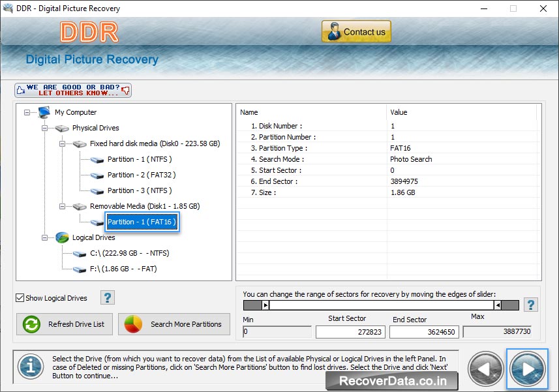Click Search More Partitions button
This screenshot has width=559, height=392.
(x=174, y=324)
